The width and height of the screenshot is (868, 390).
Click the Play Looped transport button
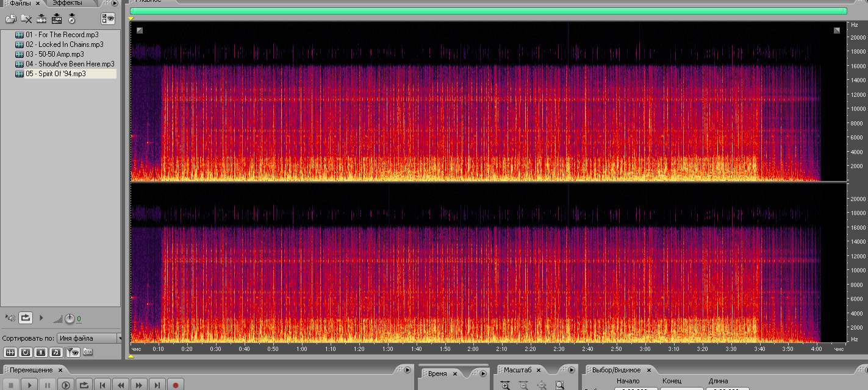(x=84, y=385)
